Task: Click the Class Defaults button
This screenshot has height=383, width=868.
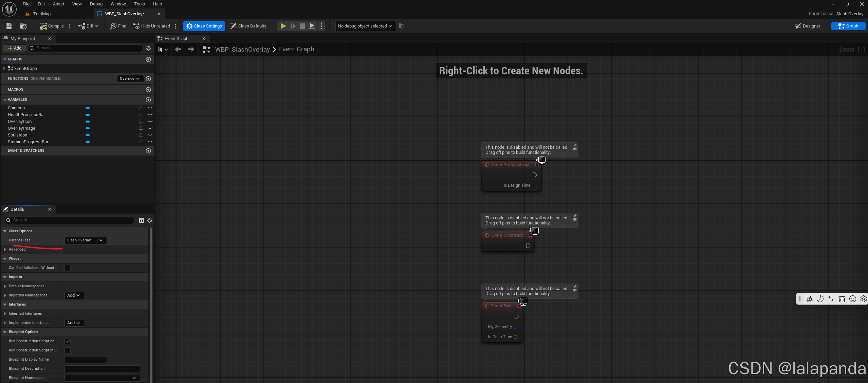Action: 248,26
